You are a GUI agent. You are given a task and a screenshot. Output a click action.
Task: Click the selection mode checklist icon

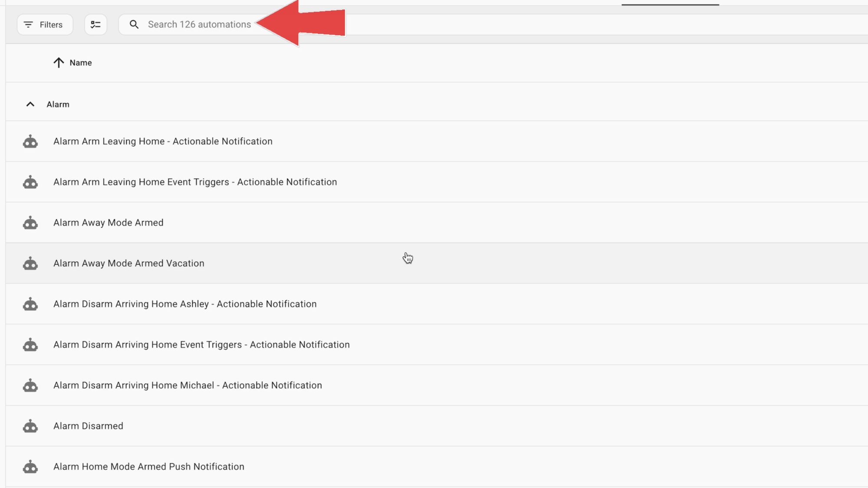(x=95, y=25)
